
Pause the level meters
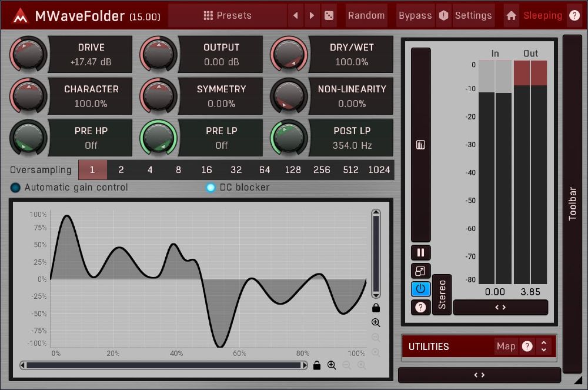[421, 252]
